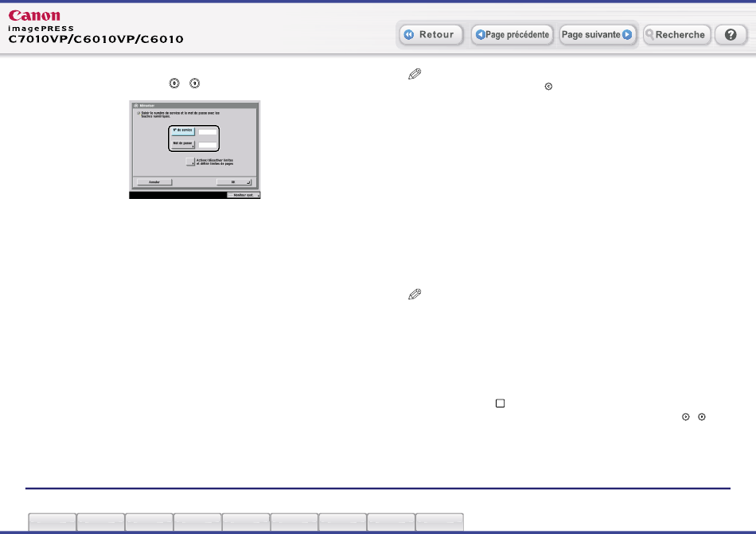Click Annuler in the panel image
The width and height of the screenshot is (756, 534).
[x=154, y=182]
